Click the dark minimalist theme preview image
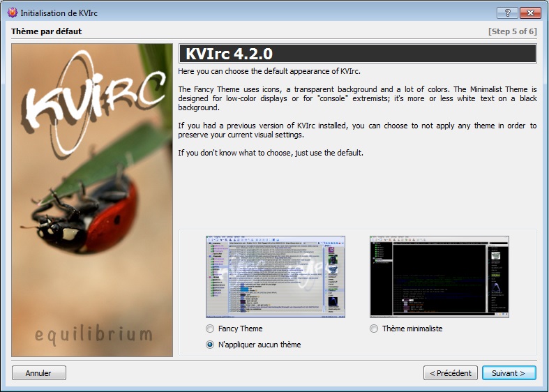549x392 pixels. point(439,277)
